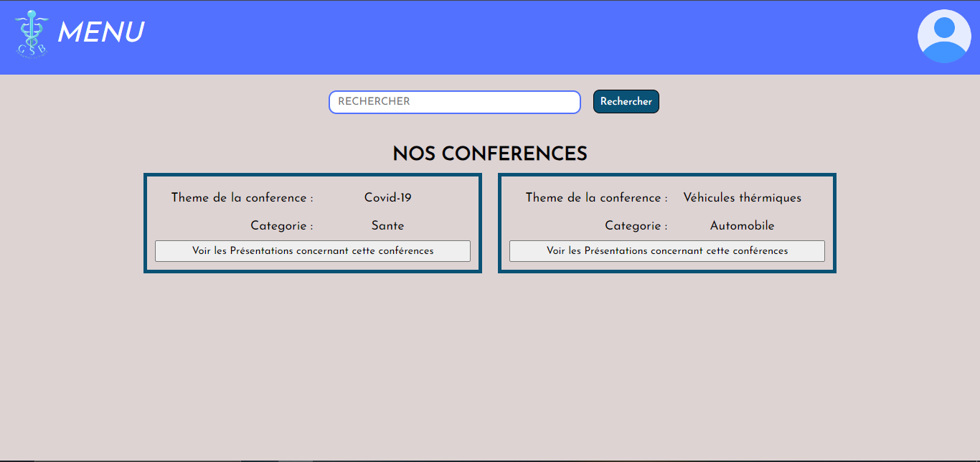This screenshot has width=980, height=462.
Task: Click the Automobile category value
Action: (x=742, y=226)
